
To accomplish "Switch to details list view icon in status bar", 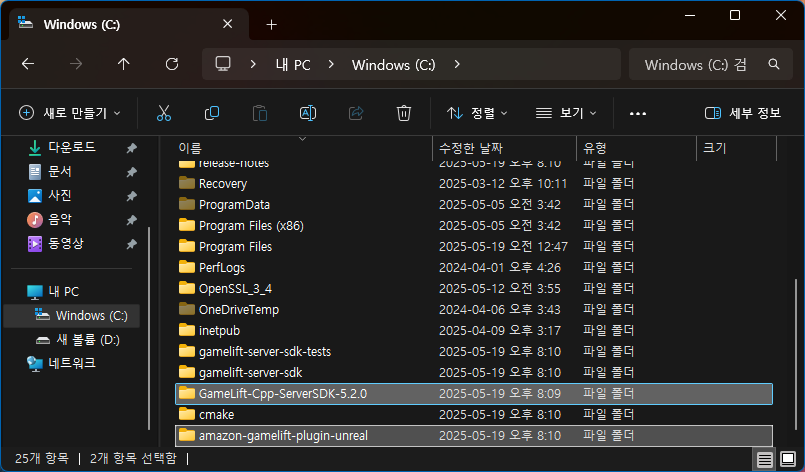I will 764,459.
